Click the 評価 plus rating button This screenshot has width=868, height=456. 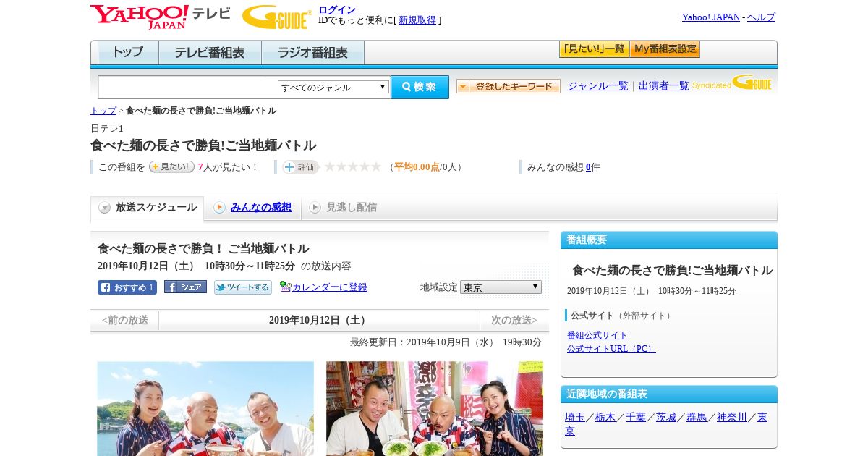[301, 167]
